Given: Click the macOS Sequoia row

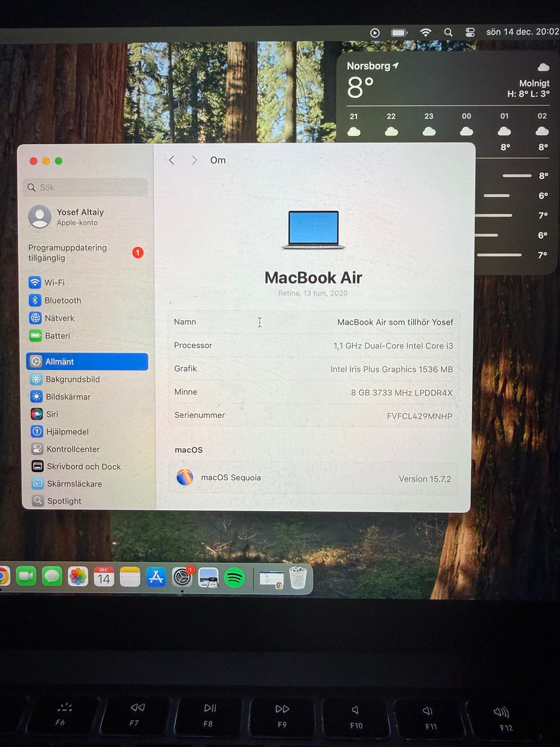Looking at the screenshot, I should point(313,478).
